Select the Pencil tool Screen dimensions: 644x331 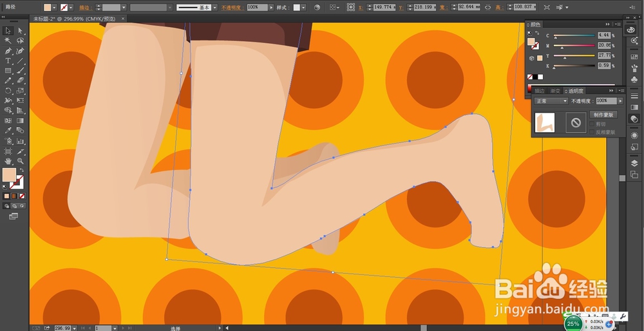point(8,81)
